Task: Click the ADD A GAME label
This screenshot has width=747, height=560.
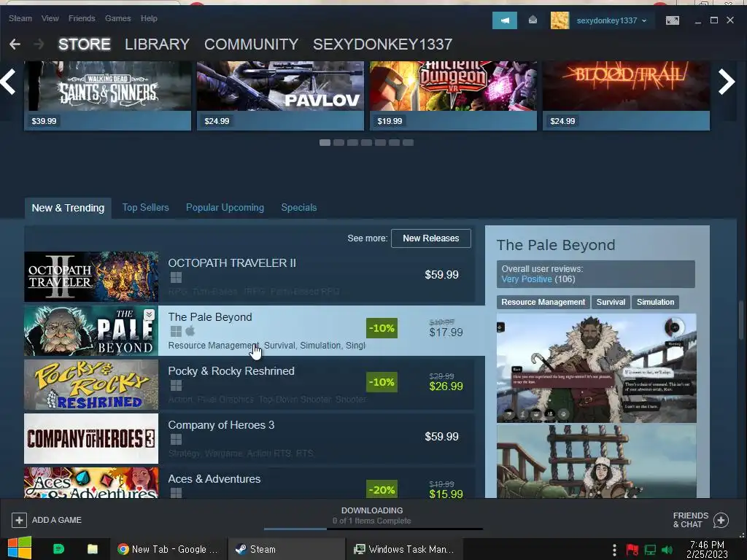Action: [57, 520]
